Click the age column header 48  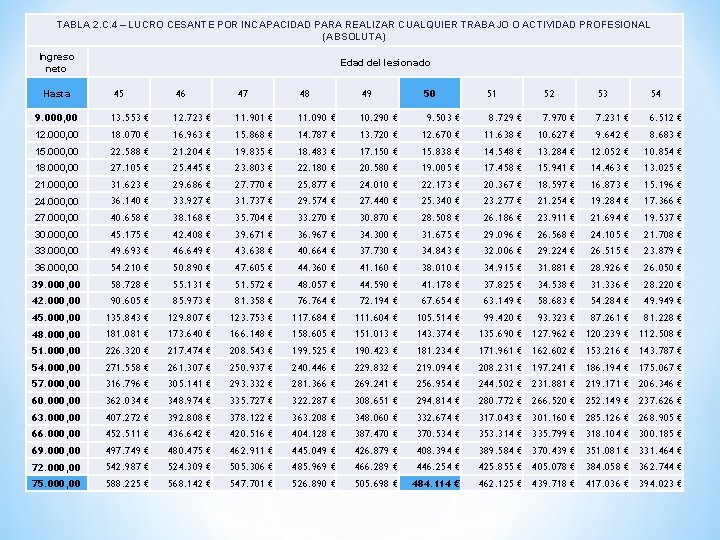coord(304,93)
